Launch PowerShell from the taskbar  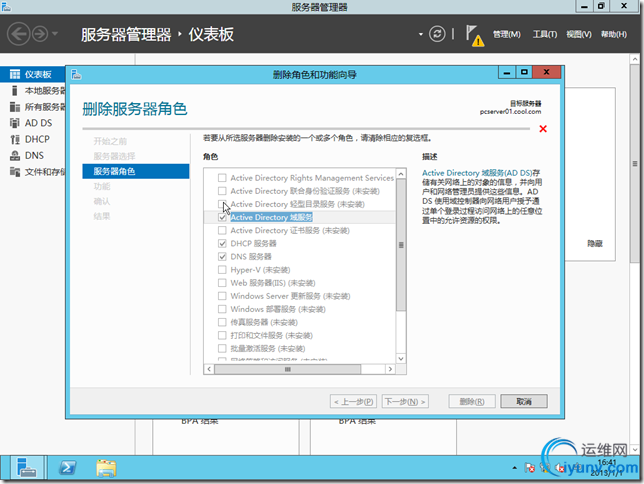coord(67,468)
